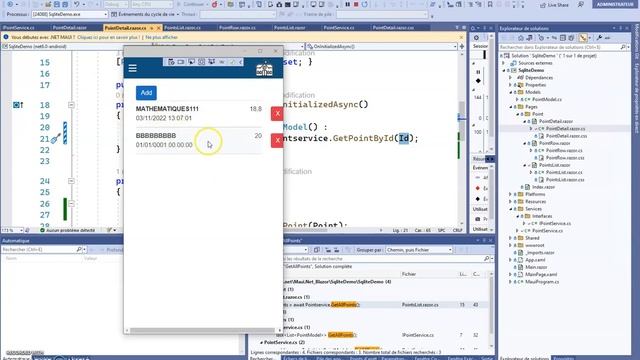Screen dimensions: 640x360
Task: Save the file with the single disk icon
Action: (x=57, y=4)
